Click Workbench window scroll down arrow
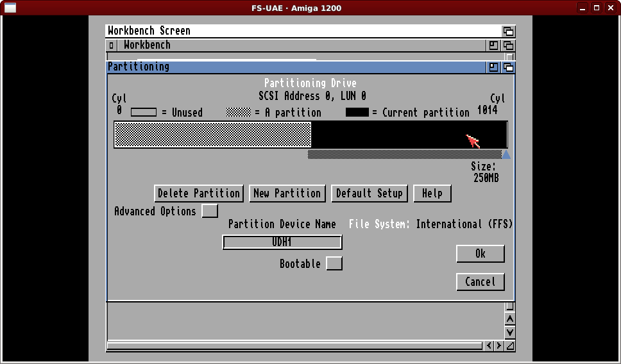Image resolution: width=621 pixels, height=364 pixels. [510, 333]
